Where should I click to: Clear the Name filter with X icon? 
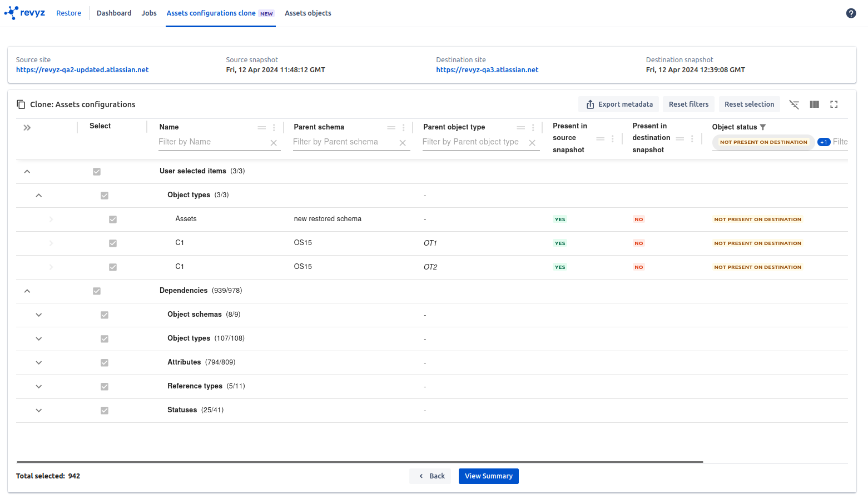point(274,143)
